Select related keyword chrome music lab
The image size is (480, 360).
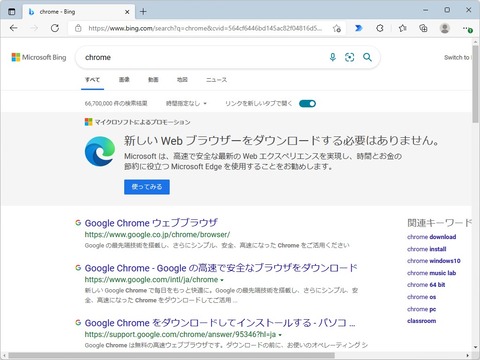pos(432,273)
